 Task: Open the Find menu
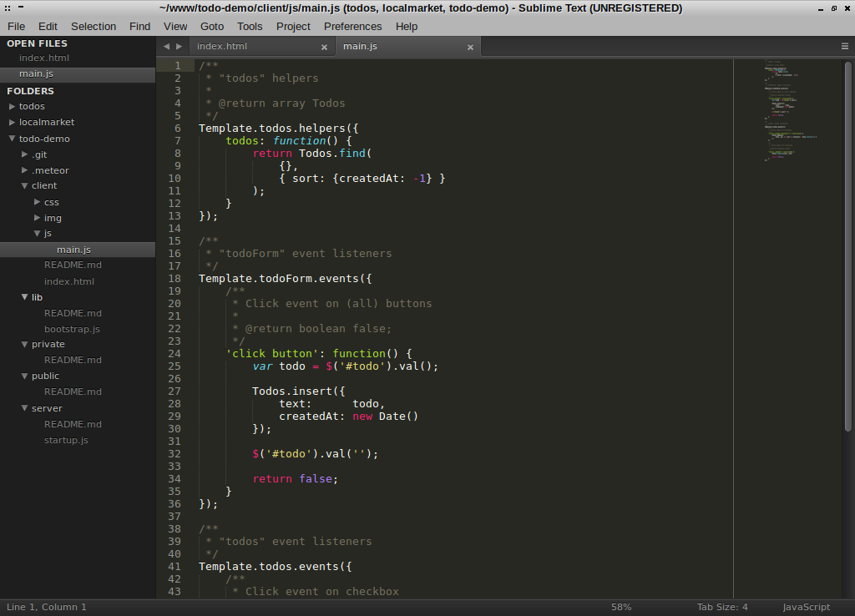coord(139,26)
